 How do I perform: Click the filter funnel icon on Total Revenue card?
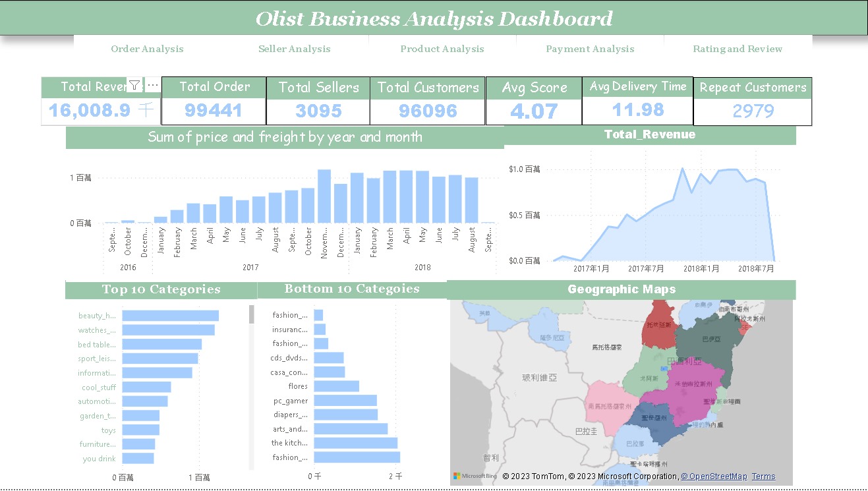pyautogui.click(x=134, y=84)
